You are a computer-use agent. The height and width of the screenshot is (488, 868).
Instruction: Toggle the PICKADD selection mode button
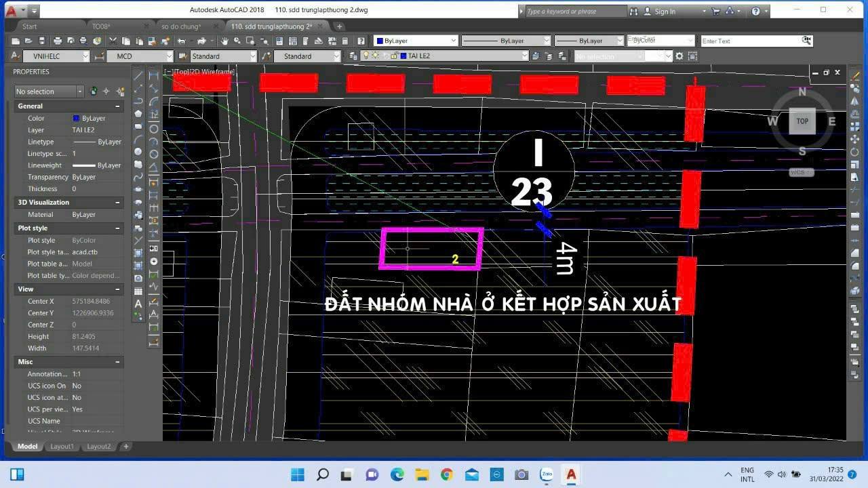pos(94,91)
